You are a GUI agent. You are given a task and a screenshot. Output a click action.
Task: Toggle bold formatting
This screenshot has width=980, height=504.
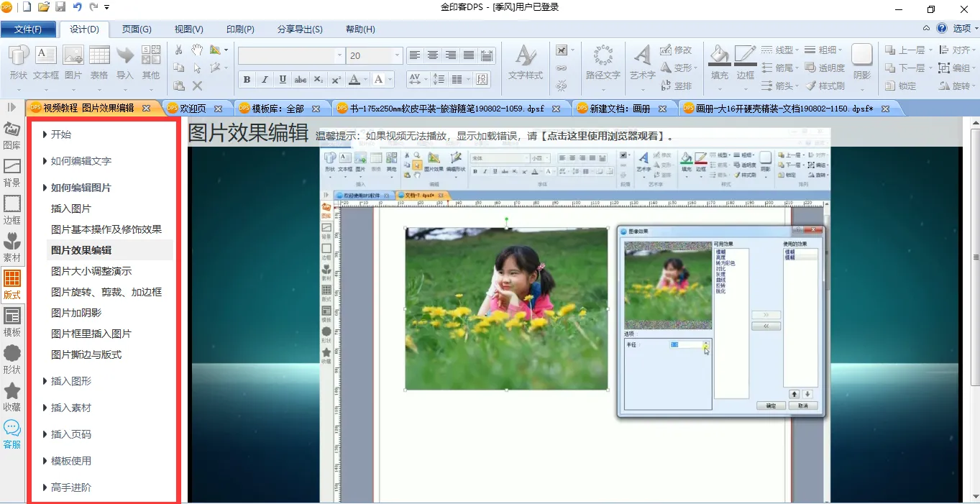247,80
